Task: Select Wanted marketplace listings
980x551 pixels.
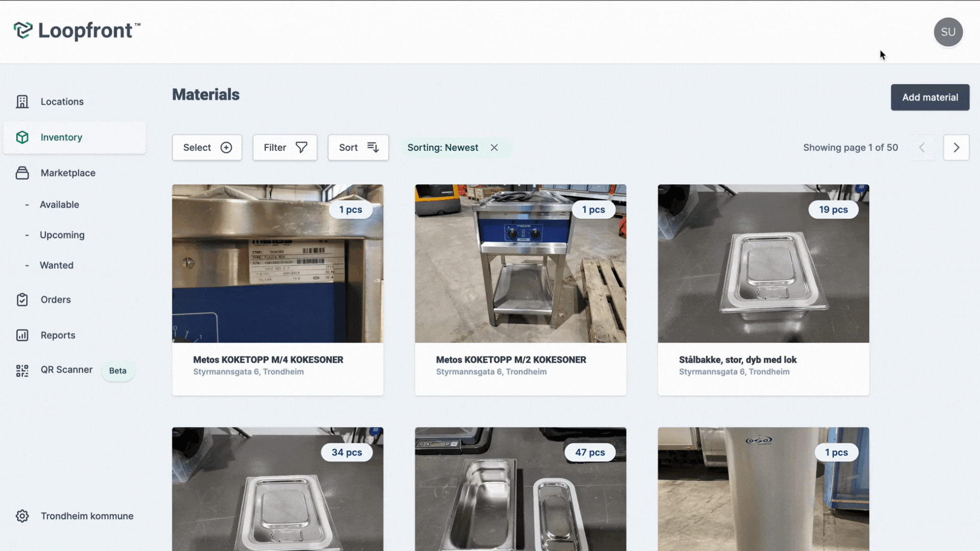Action: [x=57, y=265]
